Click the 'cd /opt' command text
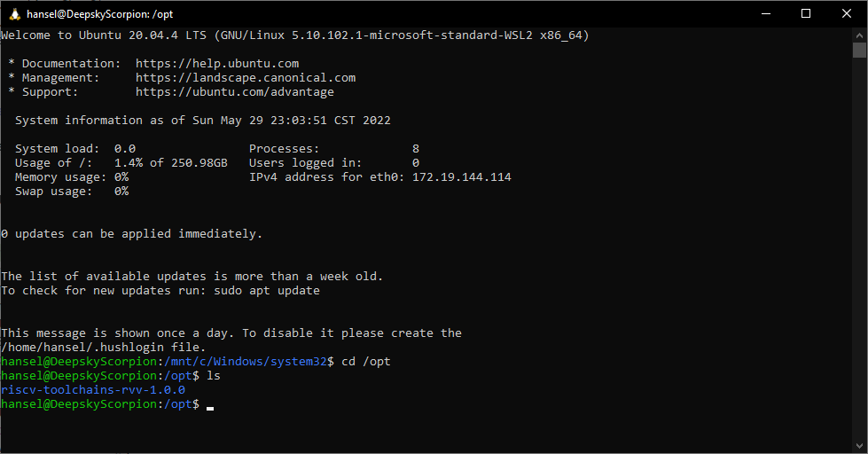The image size is (868, 454). coord(366,362)
